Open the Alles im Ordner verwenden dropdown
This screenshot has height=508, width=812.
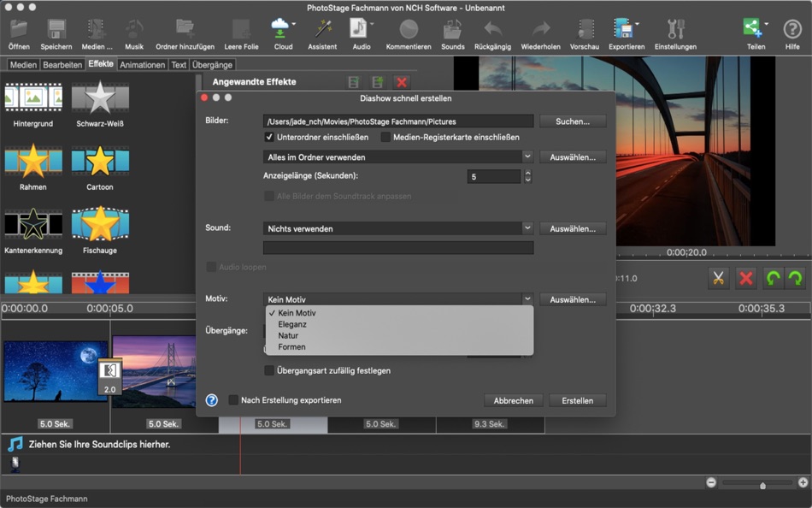[x=397, y=157]
